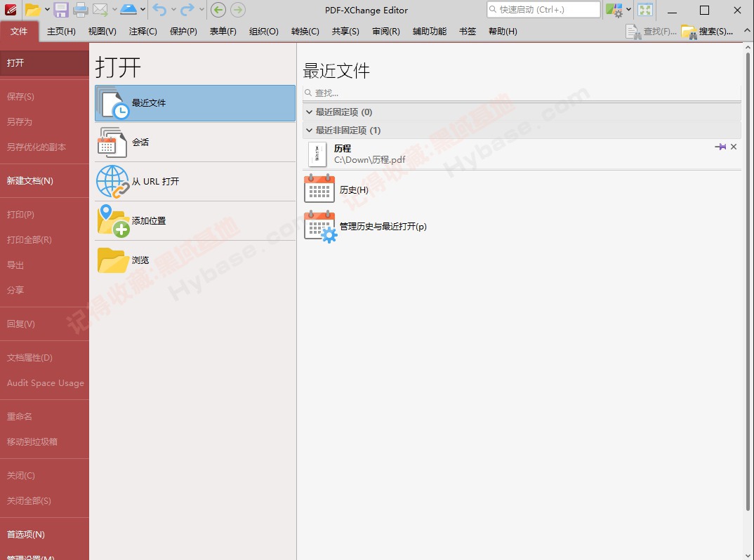Open the 表单(F) ribbon tab
Image resolution: width=754 pixels, height=560 pixels.
(x=223, y=32)
